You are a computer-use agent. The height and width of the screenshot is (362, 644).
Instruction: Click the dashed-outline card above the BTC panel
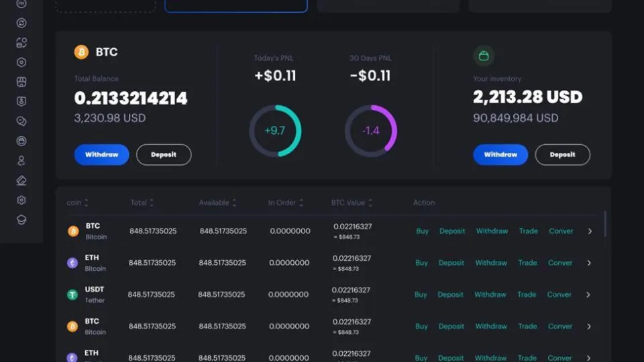pos(105,6)
